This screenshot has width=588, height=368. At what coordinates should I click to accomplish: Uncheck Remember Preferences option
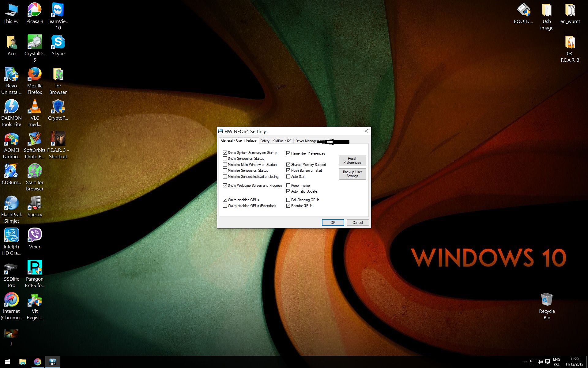[x=288, y=153]
